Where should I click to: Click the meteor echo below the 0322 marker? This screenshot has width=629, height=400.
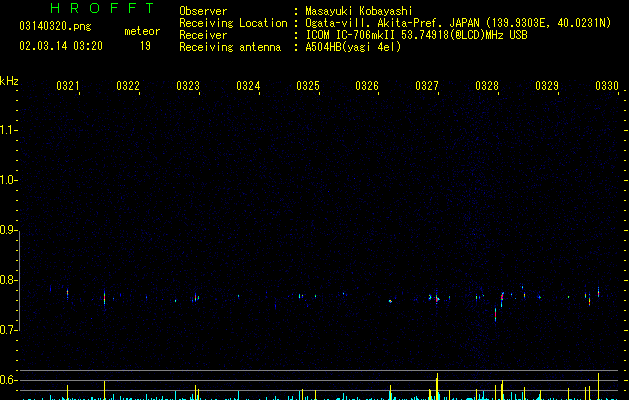tap(104, 298)
